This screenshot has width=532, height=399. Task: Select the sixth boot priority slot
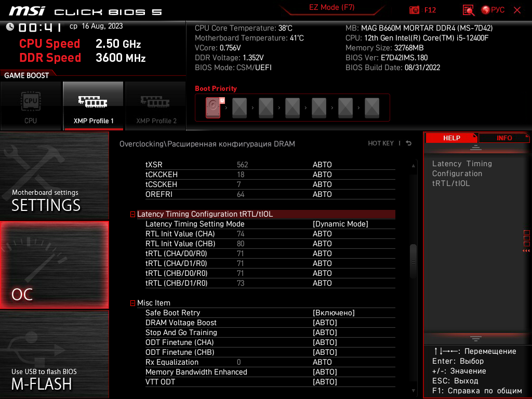coord(345,108)
